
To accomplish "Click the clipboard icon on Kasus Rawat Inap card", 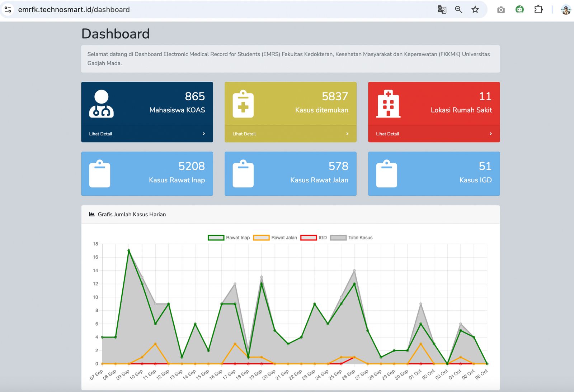I will pos(100,173).
